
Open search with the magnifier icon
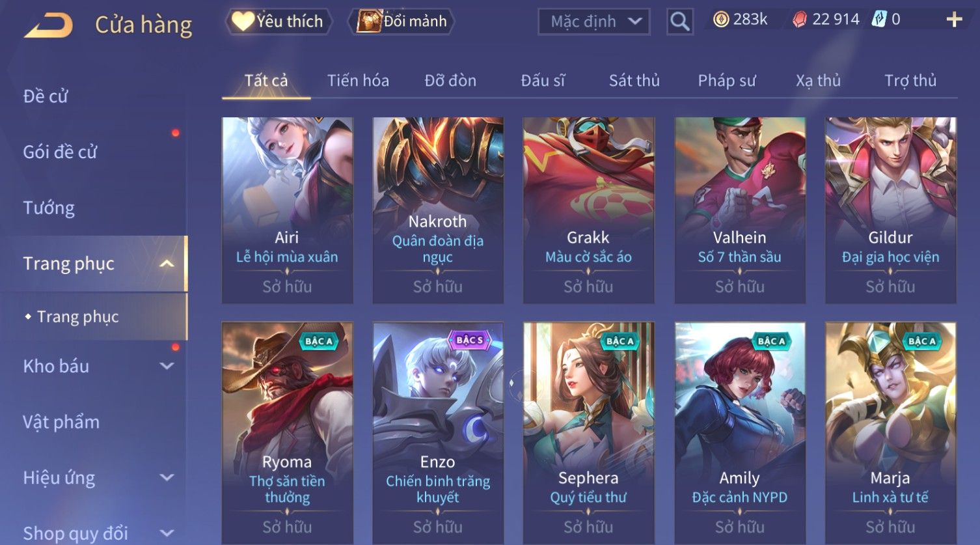tap(679, 21)
